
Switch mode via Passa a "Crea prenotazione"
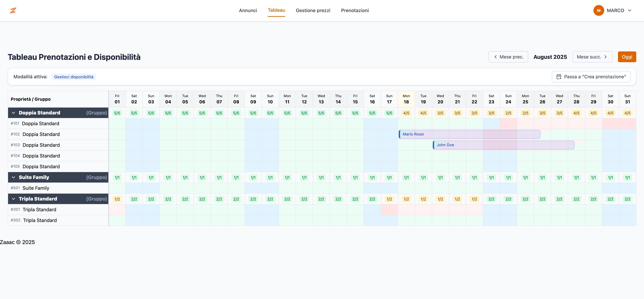591,77
